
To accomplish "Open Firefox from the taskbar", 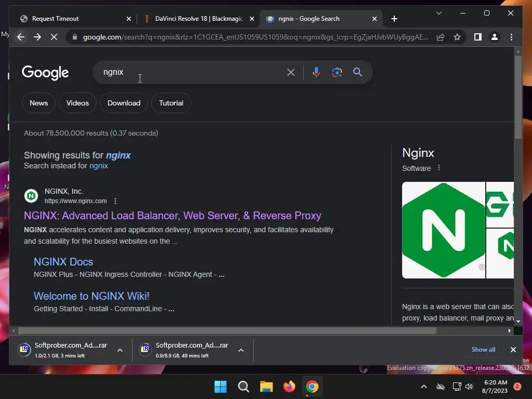I will click(289, 387).
